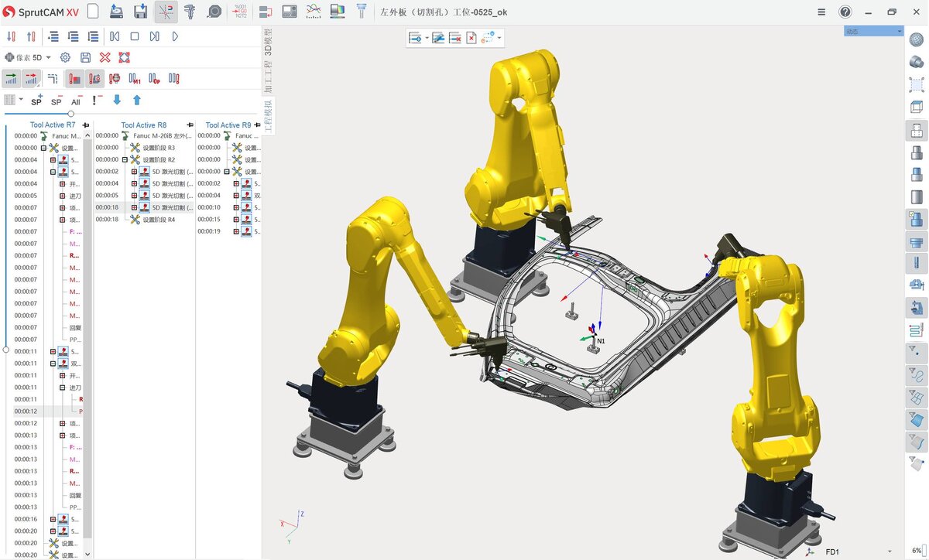Viewport: 929px width, 560px height.
Task: Pin the Tool Active R7 column
Action: pos(86,125)
